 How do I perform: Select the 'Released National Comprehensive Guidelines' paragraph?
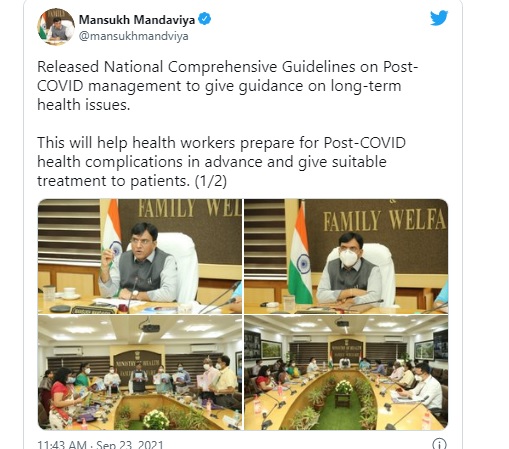click(x=227, y=86)
